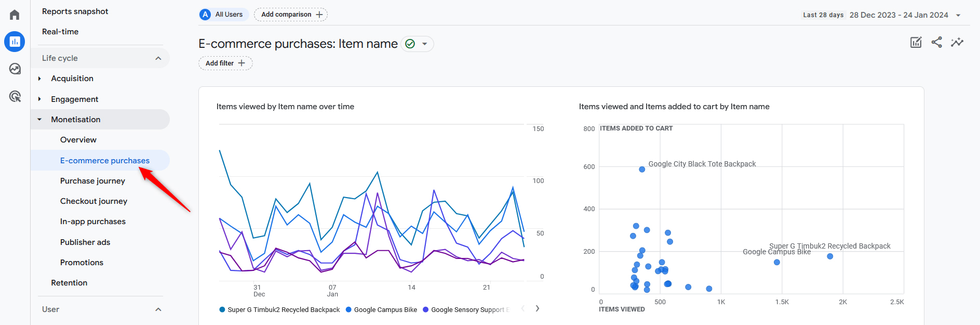Expand the Engagement tree arrow
980x325 pixels.
coord(39,99)
